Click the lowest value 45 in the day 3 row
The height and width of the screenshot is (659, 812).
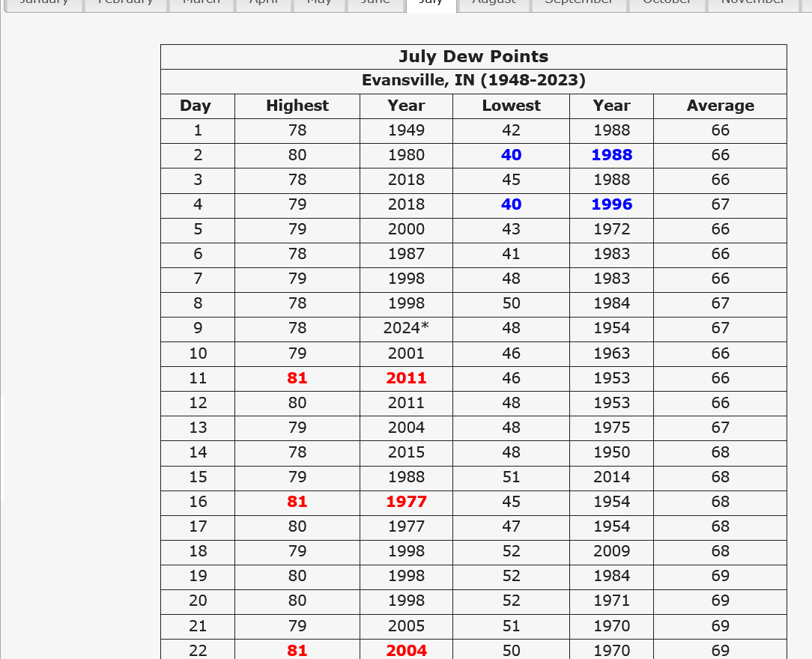(511, 180)
